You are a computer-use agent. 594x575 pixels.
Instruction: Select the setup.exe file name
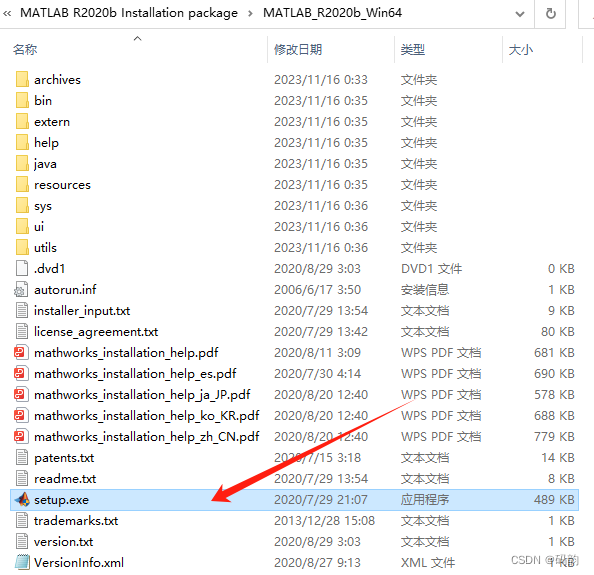pos(61,500)
